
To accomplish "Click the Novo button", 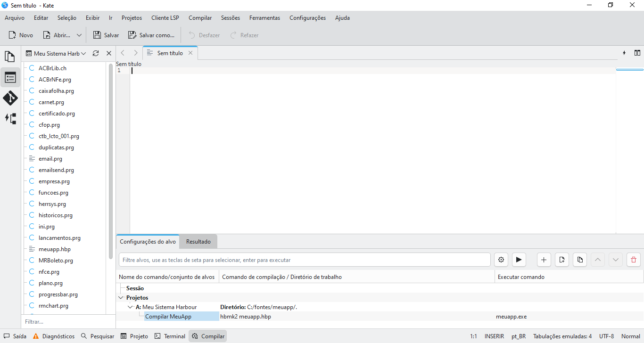I will click(21, 35).
